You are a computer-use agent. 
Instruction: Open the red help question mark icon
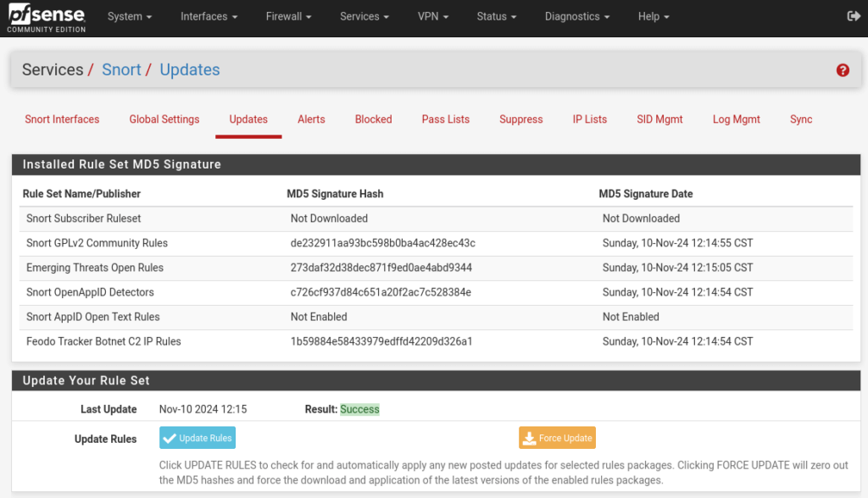coord(843,70)
